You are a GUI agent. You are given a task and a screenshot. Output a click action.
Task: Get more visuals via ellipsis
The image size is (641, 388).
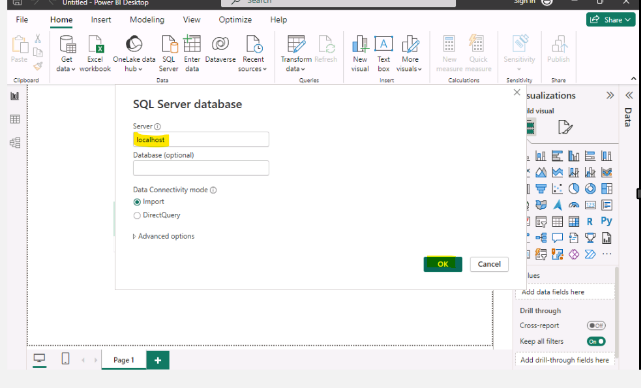[x=607, y=254]
